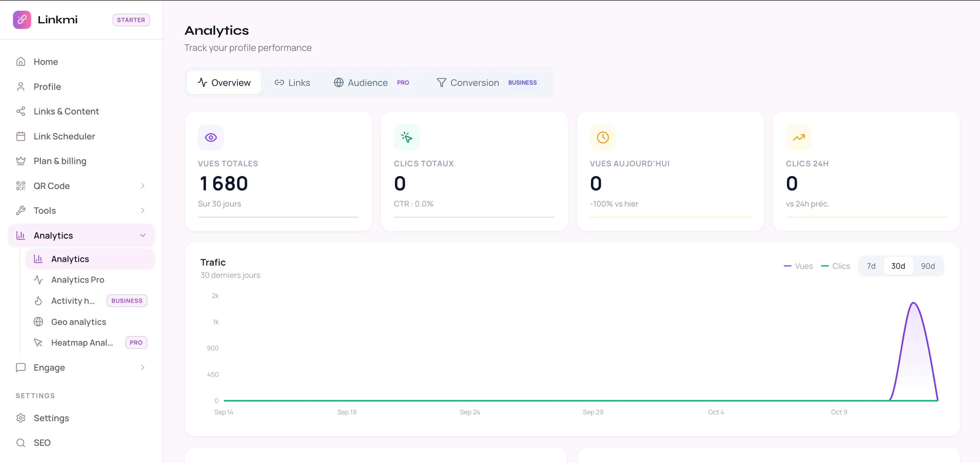Click the clock icon in Vues Aujourd'hui card
Screen dimensions: 980x463
pyautogui.click(x=603, y=137)
